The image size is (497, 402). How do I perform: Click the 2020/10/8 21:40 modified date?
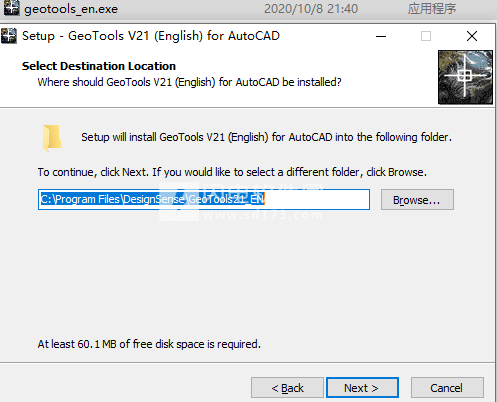tap(311, 9)
